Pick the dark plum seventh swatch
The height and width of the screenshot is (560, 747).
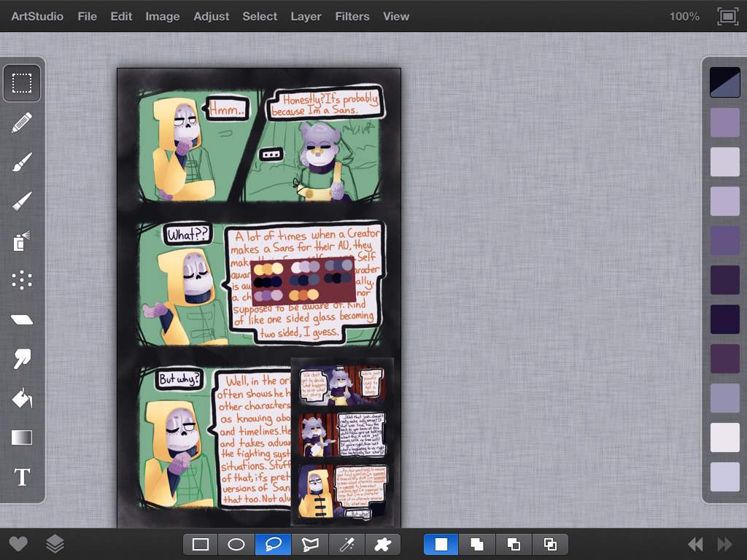pos(724,359)
